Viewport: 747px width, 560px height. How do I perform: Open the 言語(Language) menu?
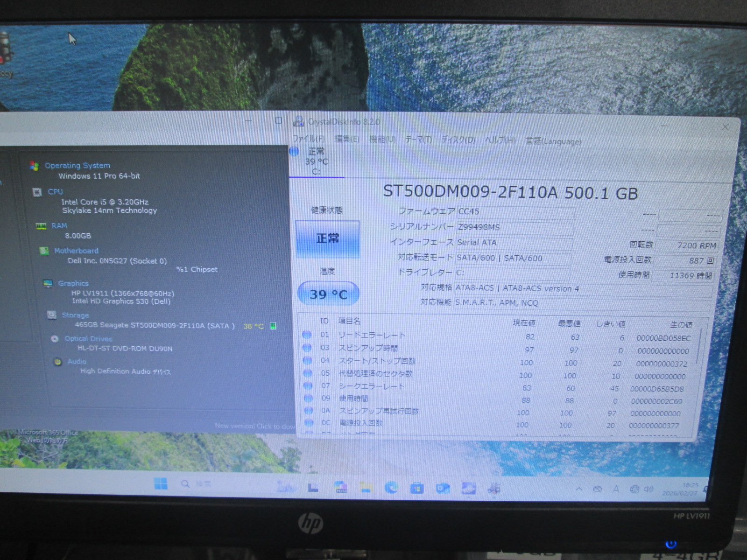[553, 141]
